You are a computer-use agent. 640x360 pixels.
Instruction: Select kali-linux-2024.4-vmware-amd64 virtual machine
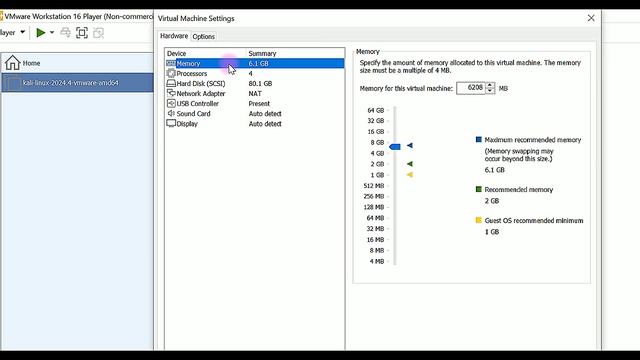pos(77,83)
